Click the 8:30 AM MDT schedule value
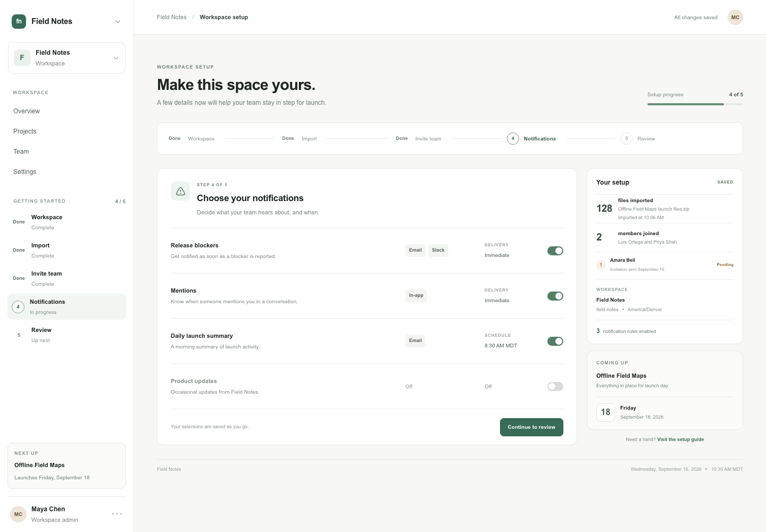 (501, 346)
